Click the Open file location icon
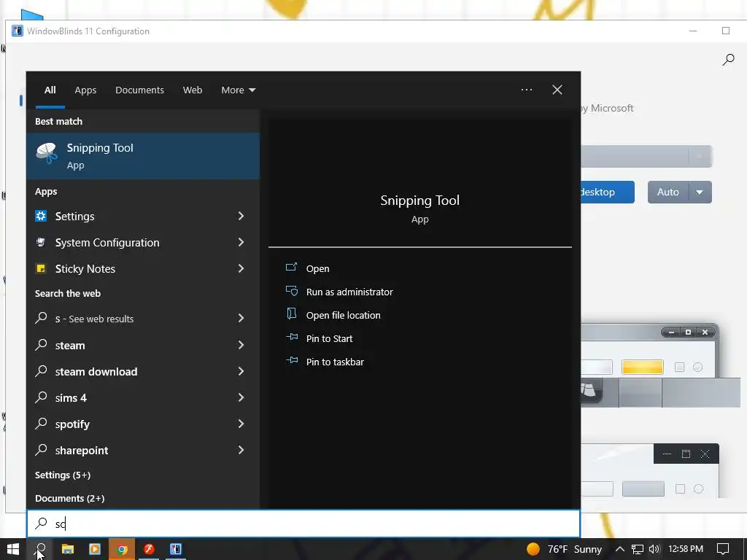The height and width of the screenshot is (560, 747). (291, 314)
